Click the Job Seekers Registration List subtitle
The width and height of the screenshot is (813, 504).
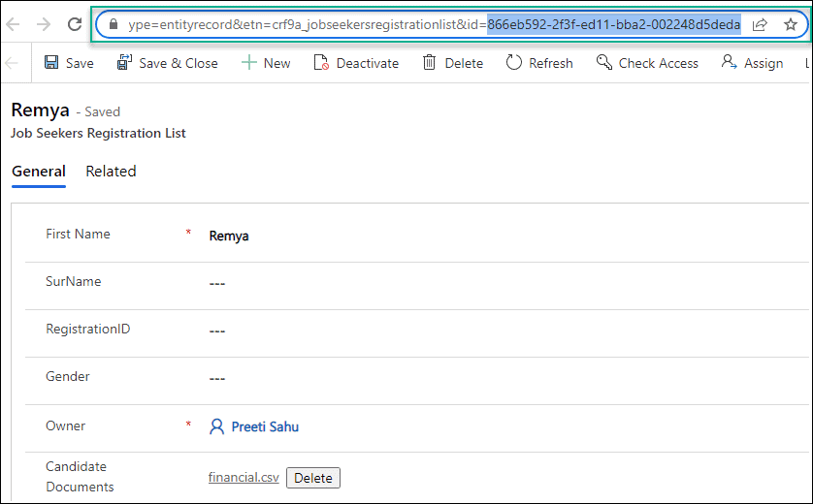pyautogui.click(x=98, y=133)
